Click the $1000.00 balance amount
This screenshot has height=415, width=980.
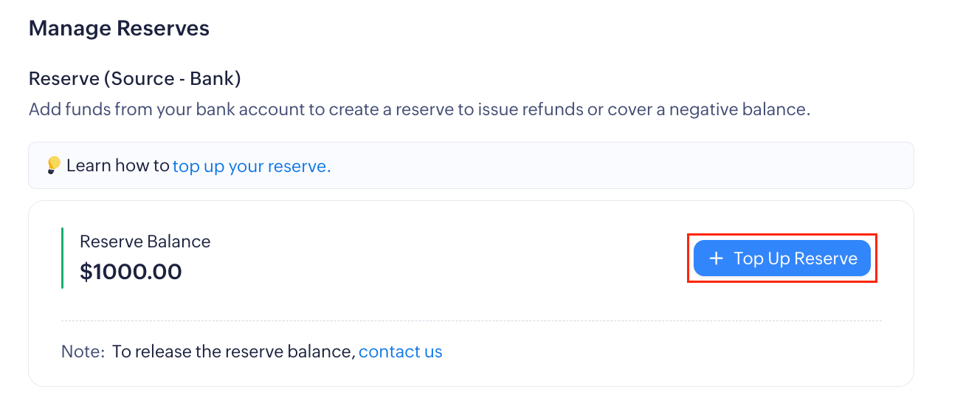(131, 272)
